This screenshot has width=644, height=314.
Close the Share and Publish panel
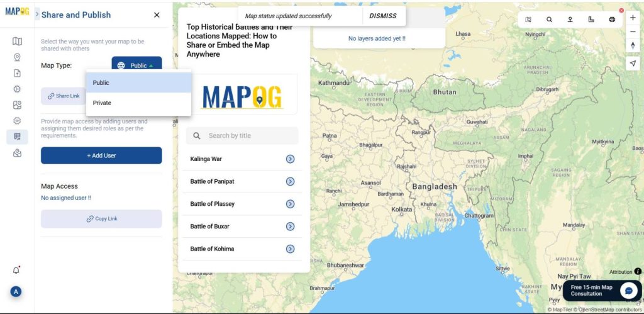(x=157, y=15)
